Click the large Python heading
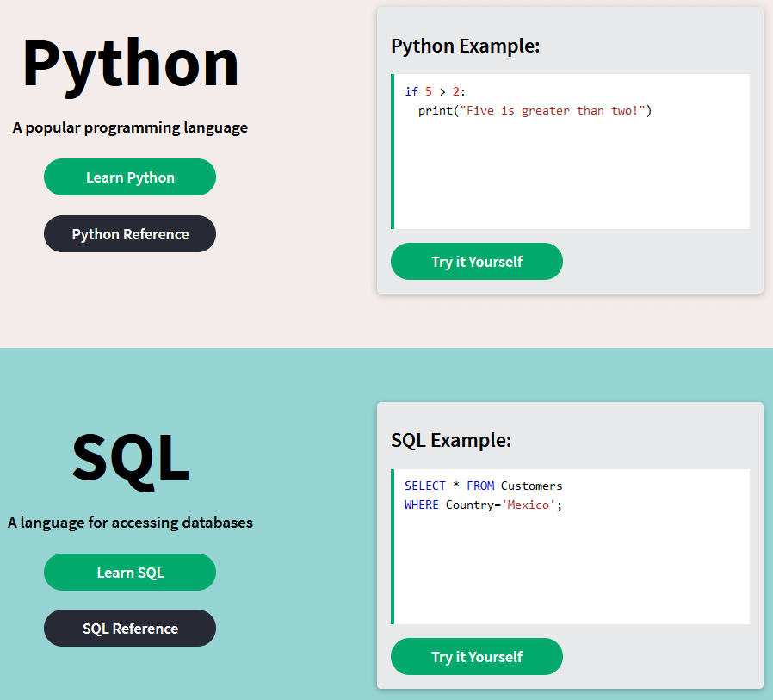773x700 pixels. coord(130,64)
